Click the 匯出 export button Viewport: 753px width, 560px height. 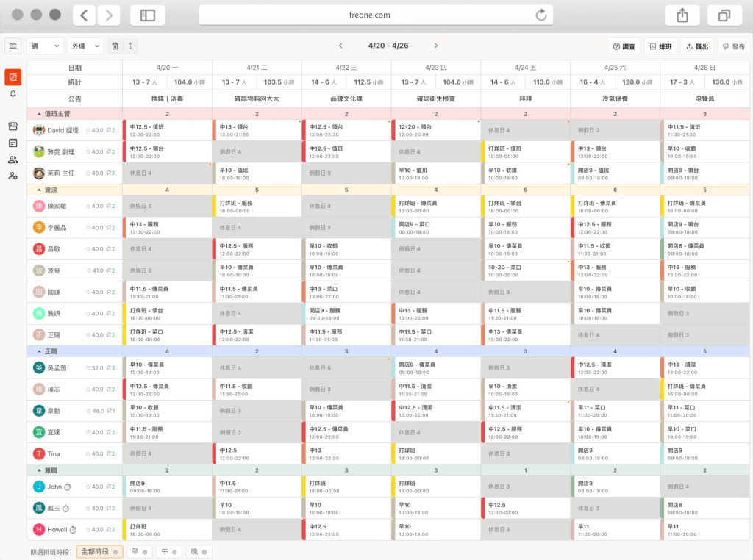(x=696, y=46)
